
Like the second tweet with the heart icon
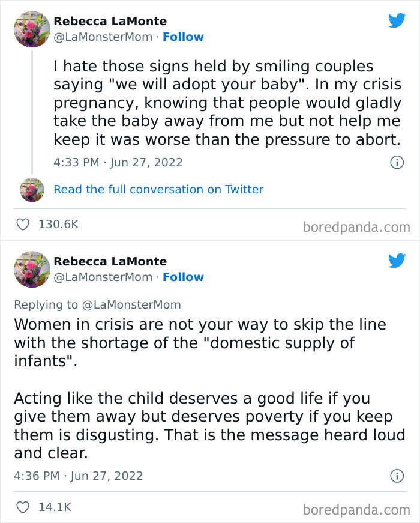22,506
